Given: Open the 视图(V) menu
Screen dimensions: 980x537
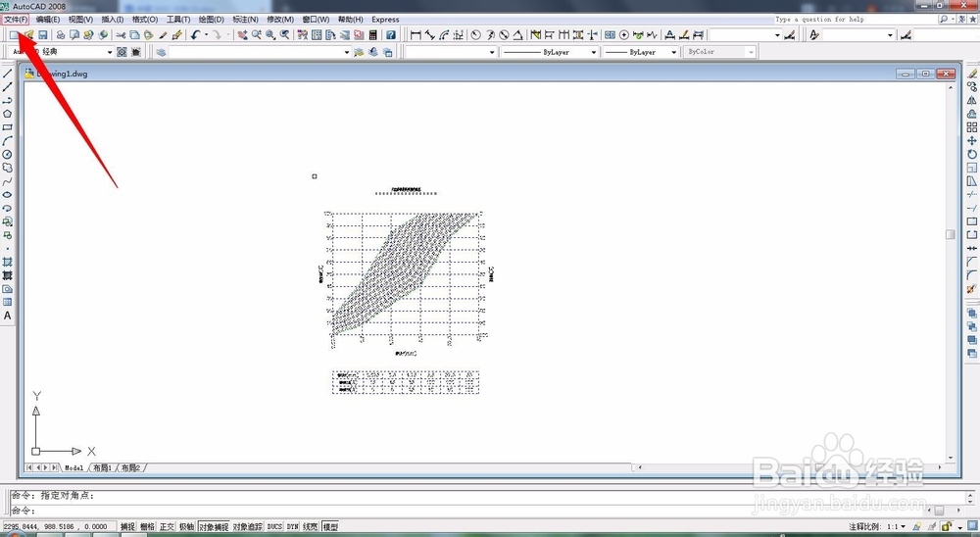Looking at the screenshot, I should (x=80, y=20).
